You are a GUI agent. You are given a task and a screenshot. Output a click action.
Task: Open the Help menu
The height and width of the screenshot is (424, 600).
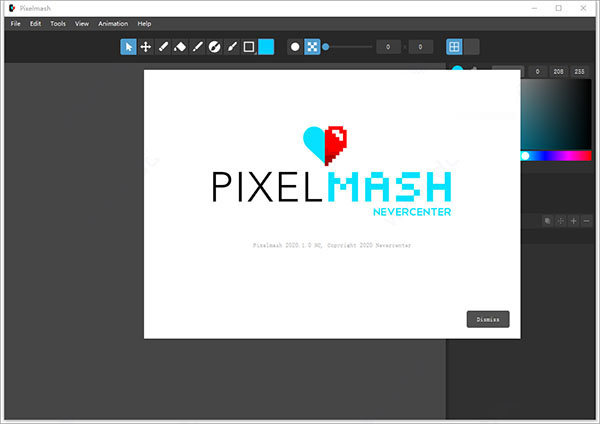144,24
